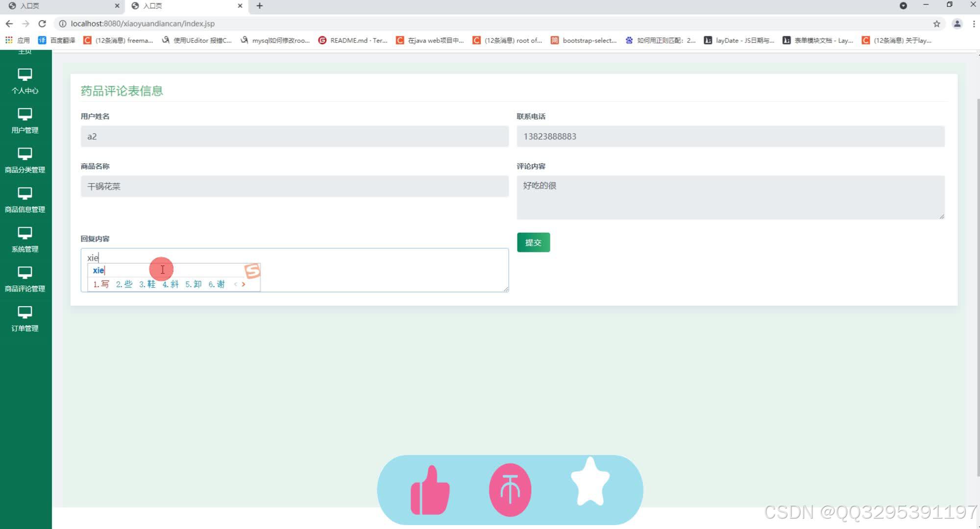The image size is (980, 529).
Task: Open 使用UEditor bookmark
Action: 197,40
